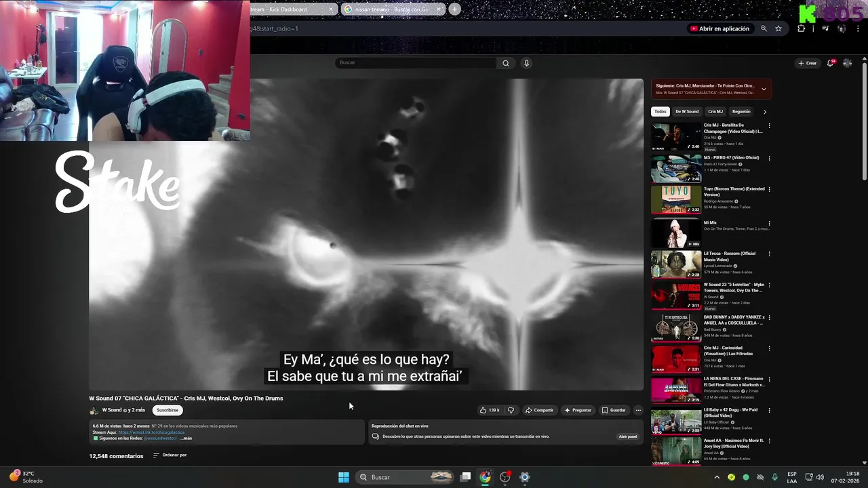Click the YouTube search magnifier button
The width and height of the screenshot is (868, 488).
[x=505, y=63]
